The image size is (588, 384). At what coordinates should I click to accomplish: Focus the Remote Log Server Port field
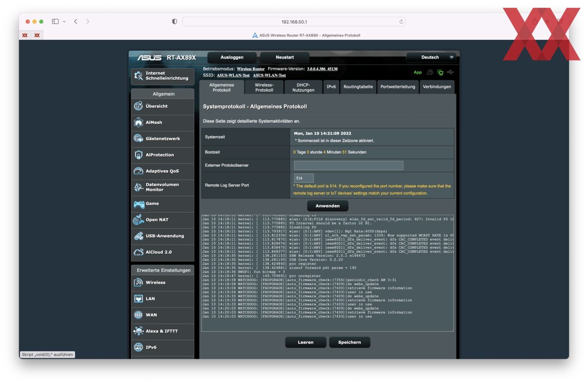point(304,178)
